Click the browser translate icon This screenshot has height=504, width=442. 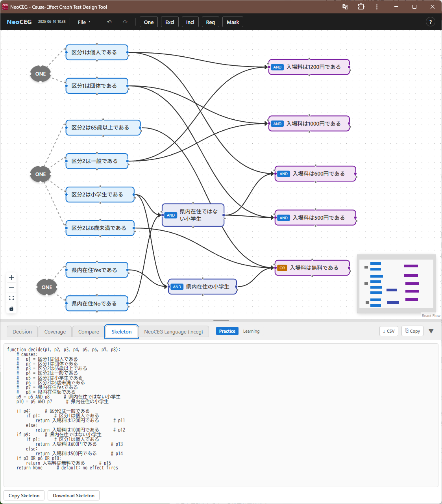point(345,7)
